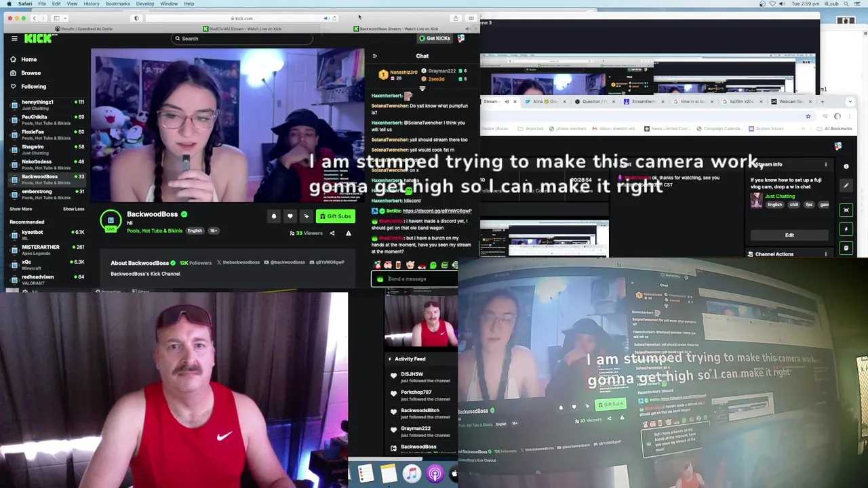This screenshot has width=868, height=488.
Task: Open emberstrong channel in sidebar
Action: pyautogui.click(x=47, y=194)
